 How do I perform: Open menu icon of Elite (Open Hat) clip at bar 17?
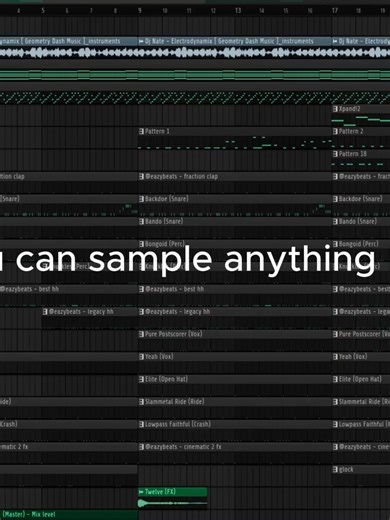[x=335, y=379]
